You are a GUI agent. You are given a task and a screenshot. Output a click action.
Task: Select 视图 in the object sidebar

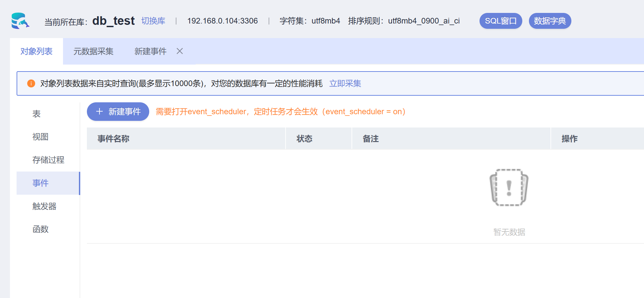click(x=40, y=137)
